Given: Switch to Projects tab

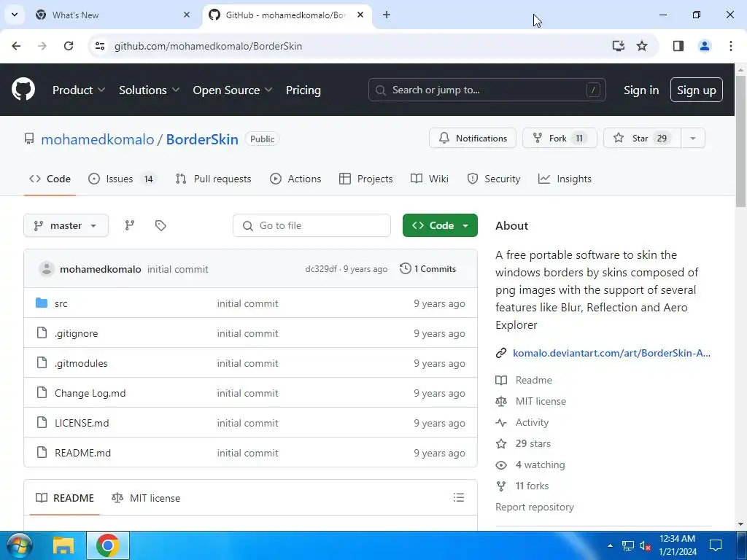Looking at the screenshot, I should (366, 179).
